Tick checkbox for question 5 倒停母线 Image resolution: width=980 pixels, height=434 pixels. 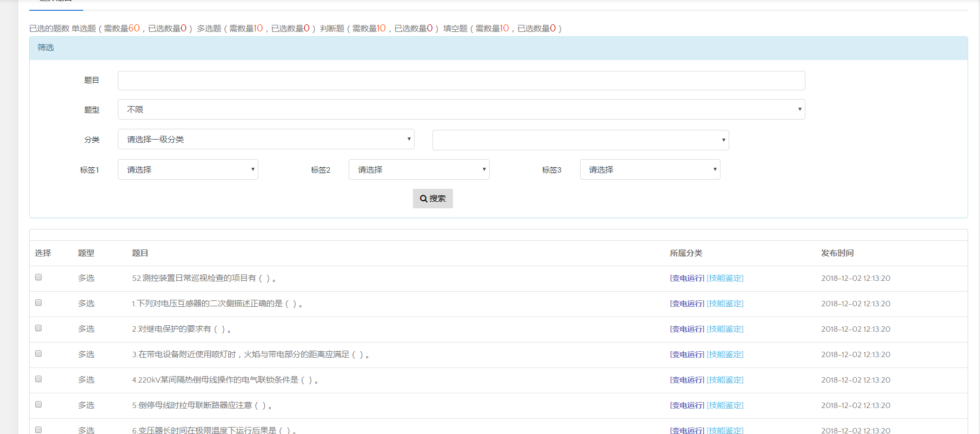coord(38,404)
